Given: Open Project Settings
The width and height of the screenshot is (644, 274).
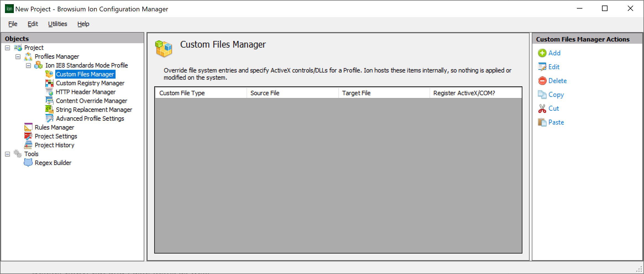Looking at the screenshot, I should [56, 136].
